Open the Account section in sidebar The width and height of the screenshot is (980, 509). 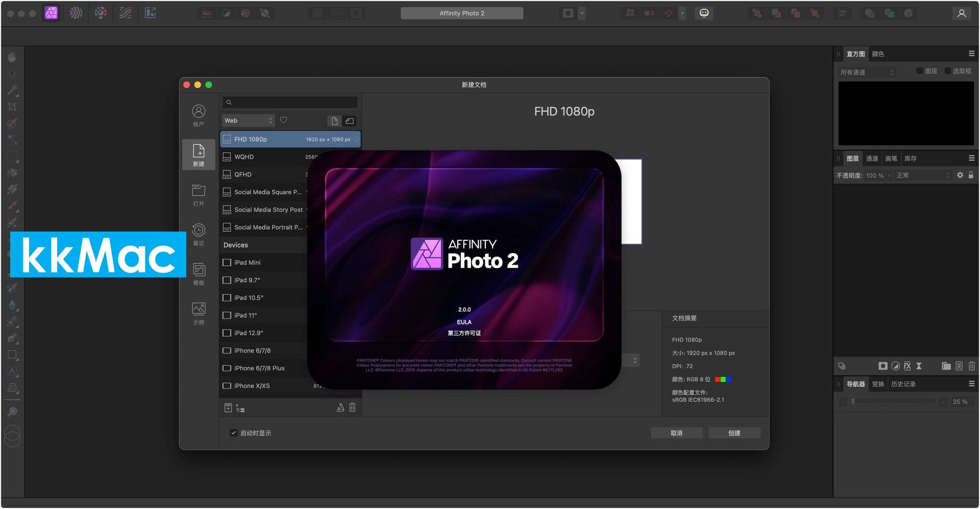click(199, 116)
